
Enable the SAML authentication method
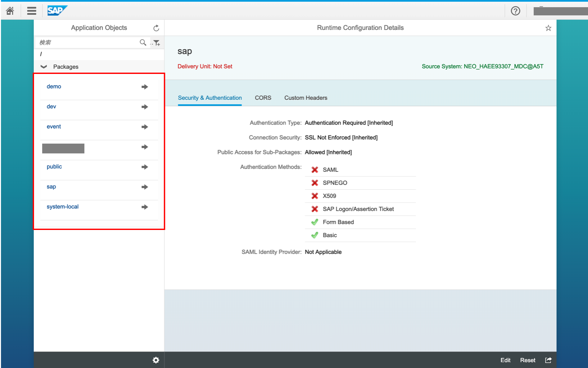pos(314,169)
